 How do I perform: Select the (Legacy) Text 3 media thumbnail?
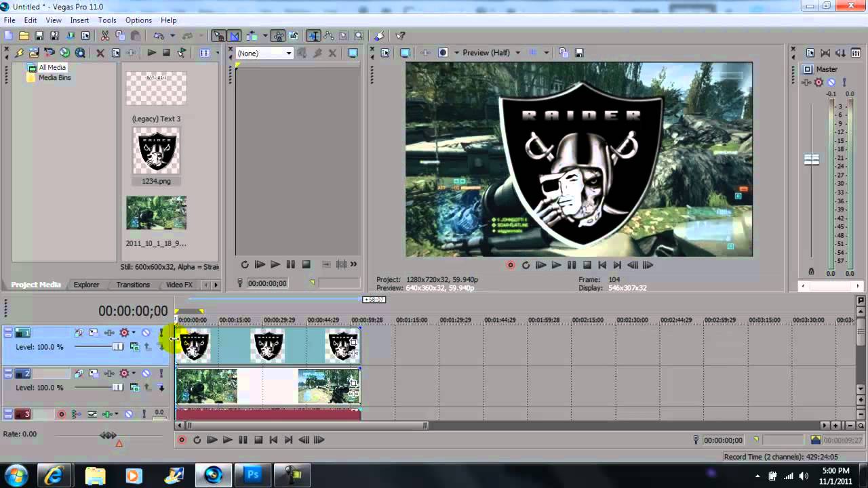(156, 89)
